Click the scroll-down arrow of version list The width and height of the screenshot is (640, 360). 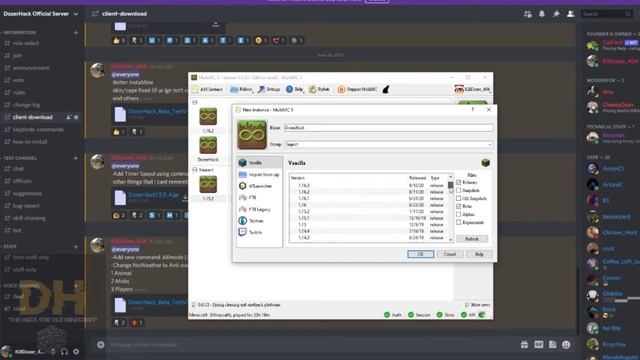[x=451, y=240]
